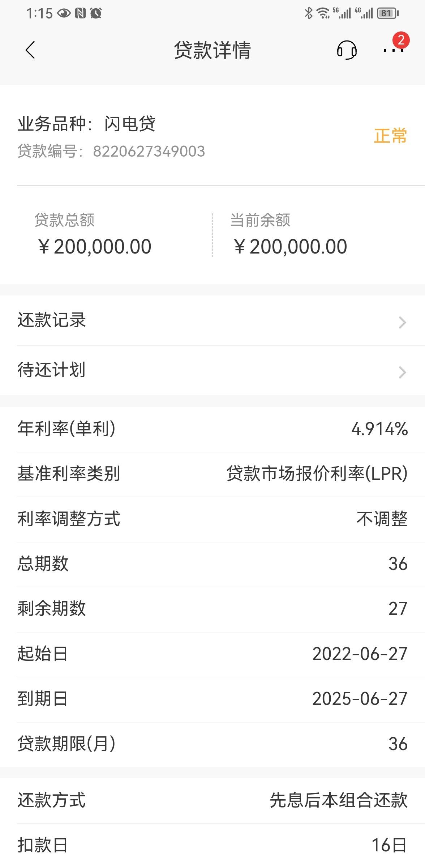Tap the red notification badge
Image resolution: width=425 pixels, height=868 pixels.
[x=401, y=40]
